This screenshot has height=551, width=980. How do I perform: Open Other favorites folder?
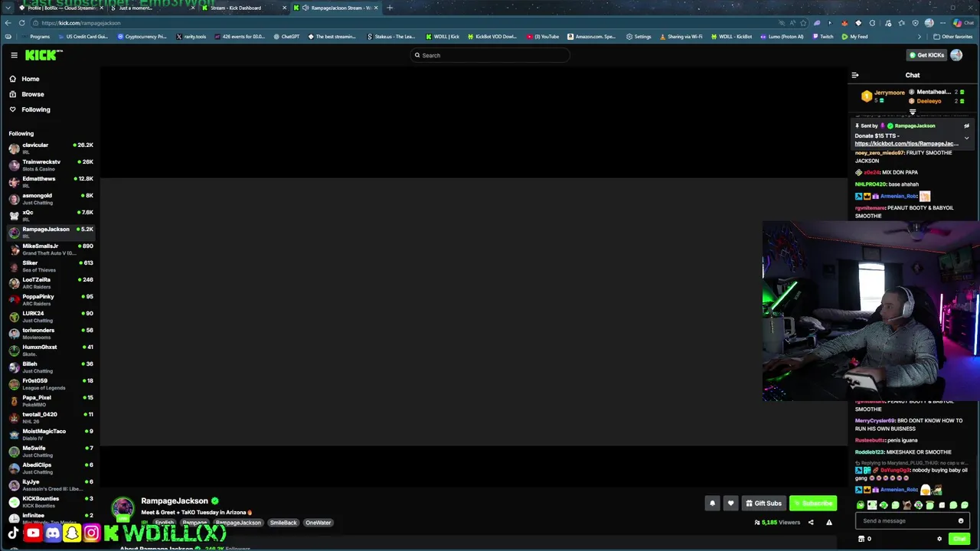pyautogui.click(x=953, y=37)
